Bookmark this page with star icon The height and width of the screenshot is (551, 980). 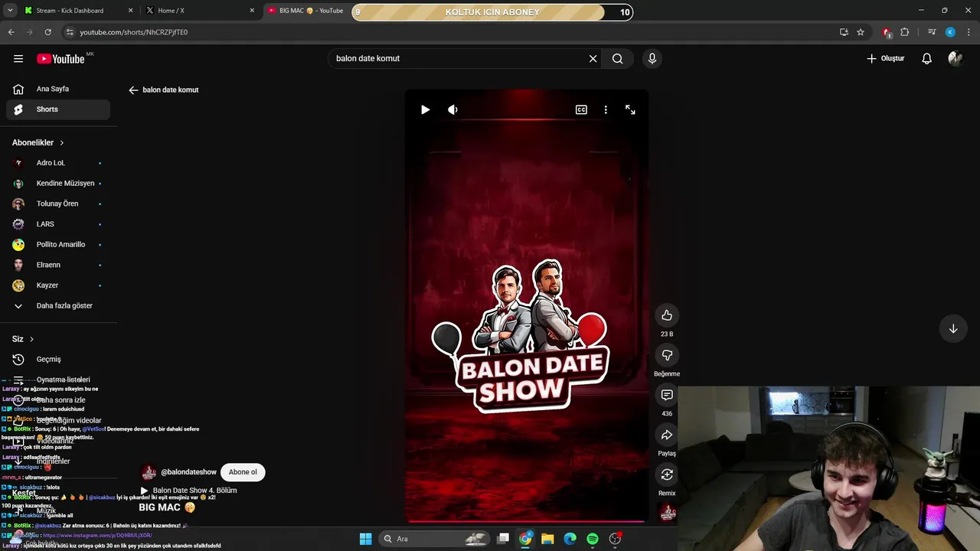pos(861,32)
